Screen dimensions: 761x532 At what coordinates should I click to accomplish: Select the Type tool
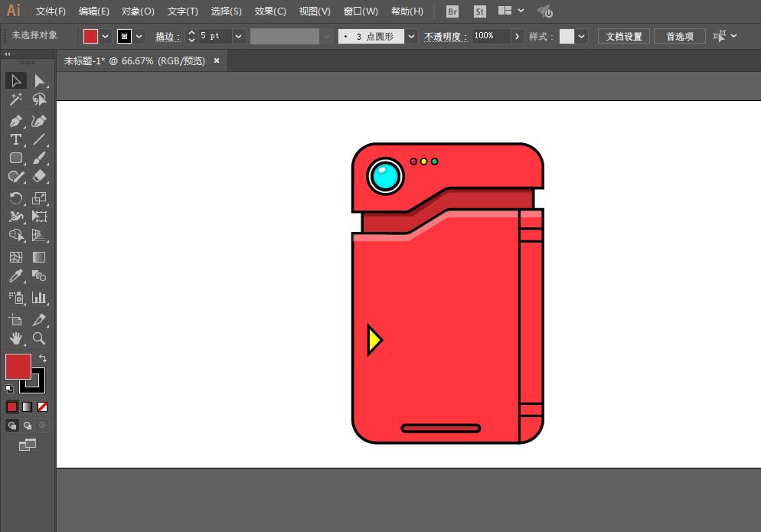click(15, 140)
